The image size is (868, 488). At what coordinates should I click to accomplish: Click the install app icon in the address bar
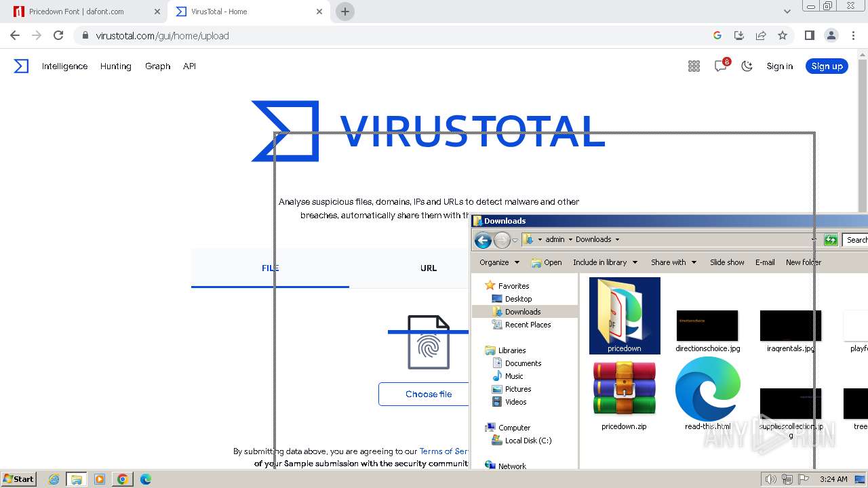pos(739,35)
